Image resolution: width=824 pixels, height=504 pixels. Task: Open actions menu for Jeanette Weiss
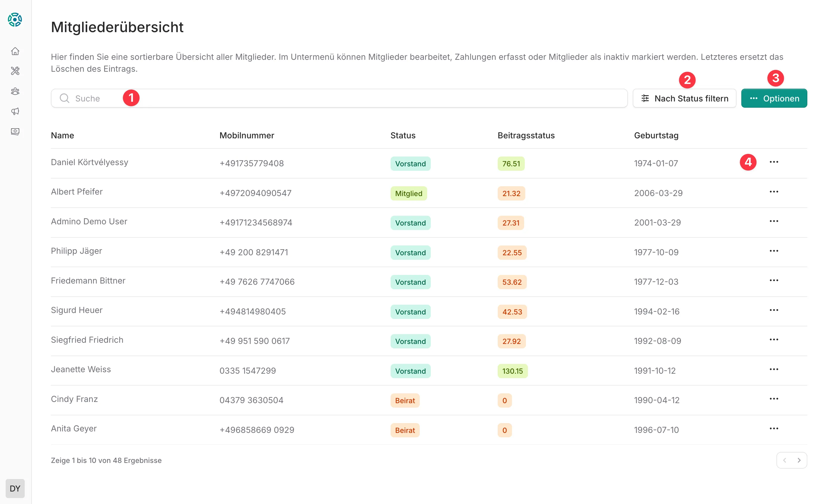point(773,370)
